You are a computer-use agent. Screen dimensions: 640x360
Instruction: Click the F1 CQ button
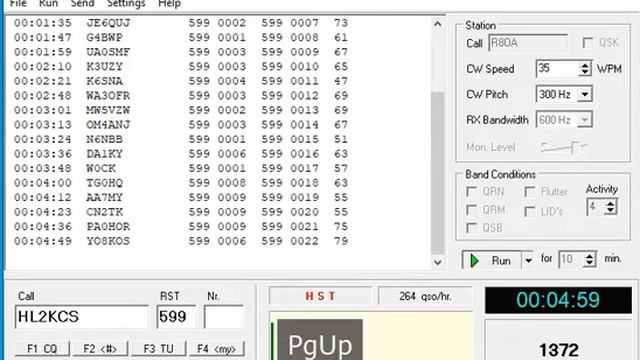point(42,349)
